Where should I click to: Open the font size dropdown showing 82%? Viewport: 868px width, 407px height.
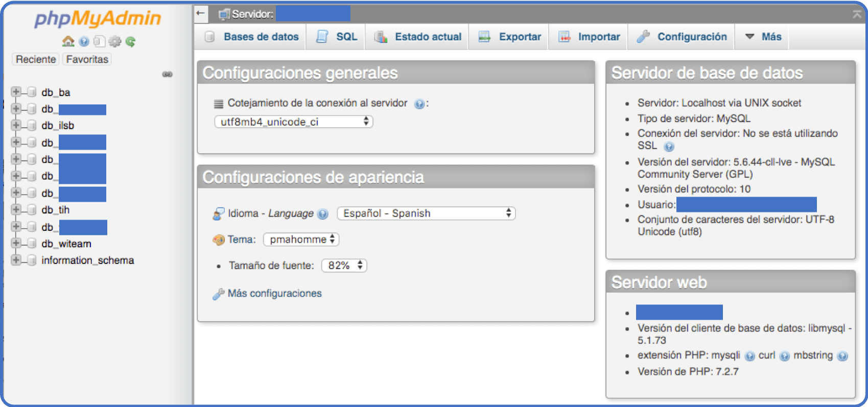click(x=344, y=266)
